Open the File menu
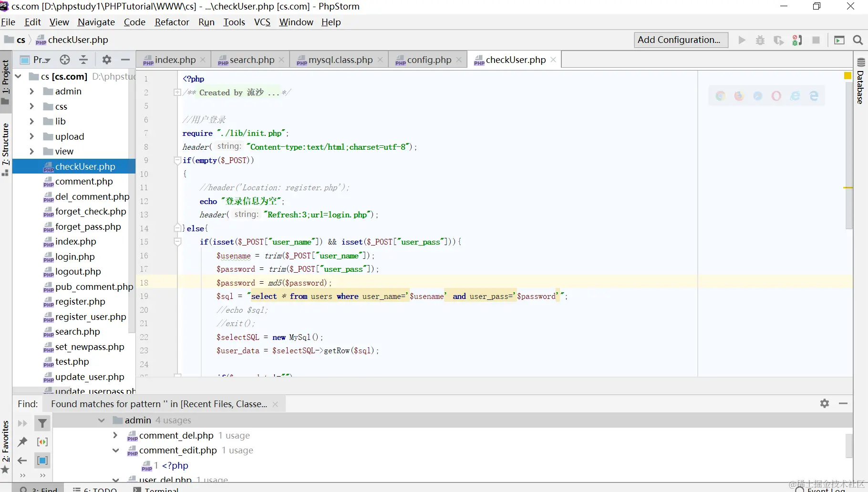The width and height of the screenshot is (868, 492). [x=8, y=22]
